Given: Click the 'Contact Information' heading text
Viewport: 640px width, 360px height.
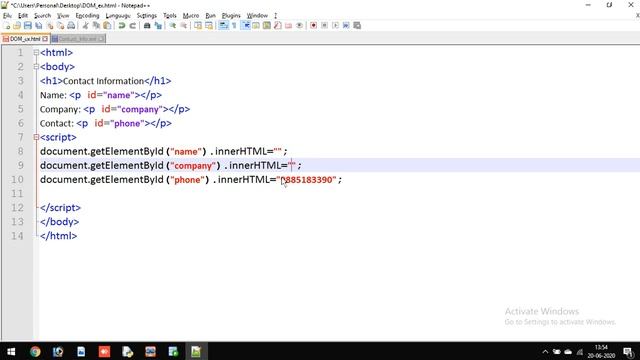Looking at the screenshot, I should click(x=103, y=81).
